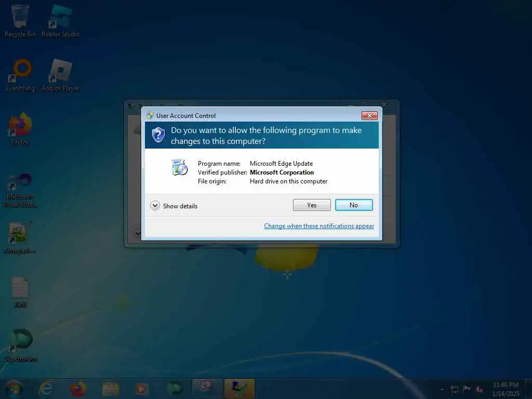Click Hard drive on this computer text
Screen dimensions: 532x399
(x=288, y=181)
